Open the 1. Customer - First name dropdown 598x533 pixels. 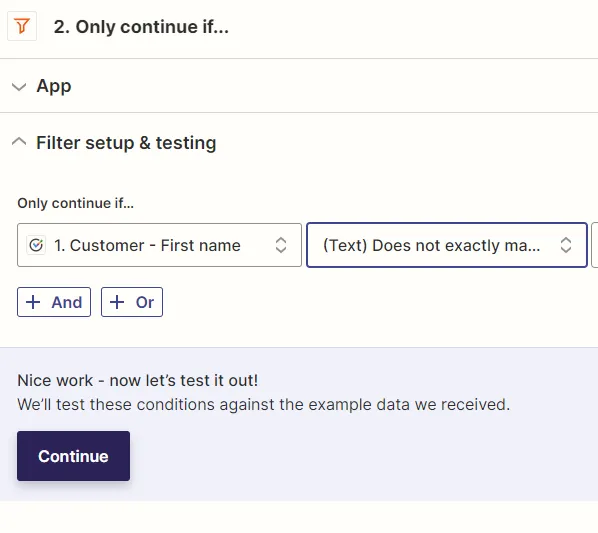(x=159, y=245)
